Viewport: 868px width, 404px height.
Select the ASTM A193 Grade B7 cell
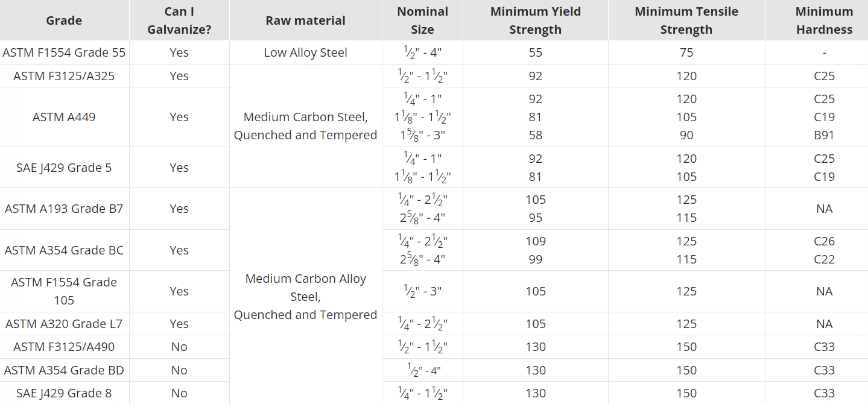click(64, 209)
